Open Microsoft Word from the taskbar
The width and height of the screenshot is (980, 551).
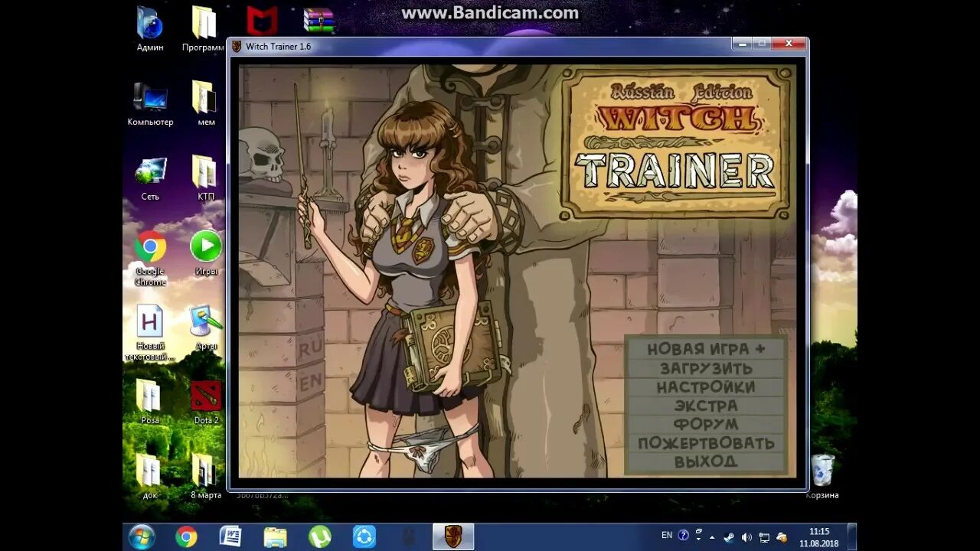click(x=230, y=536)
